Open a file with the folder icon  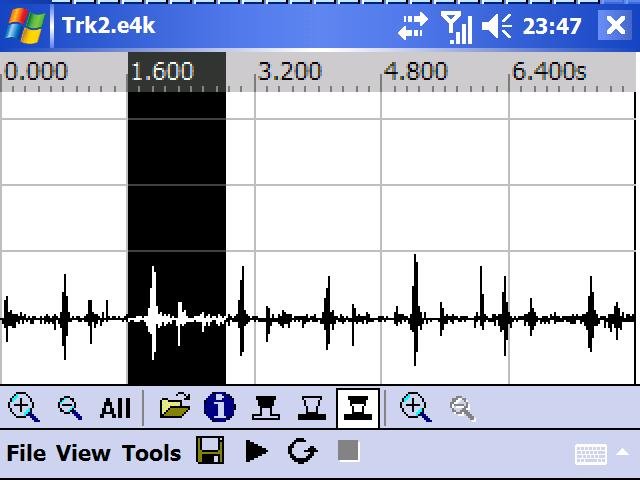[175, 405]
